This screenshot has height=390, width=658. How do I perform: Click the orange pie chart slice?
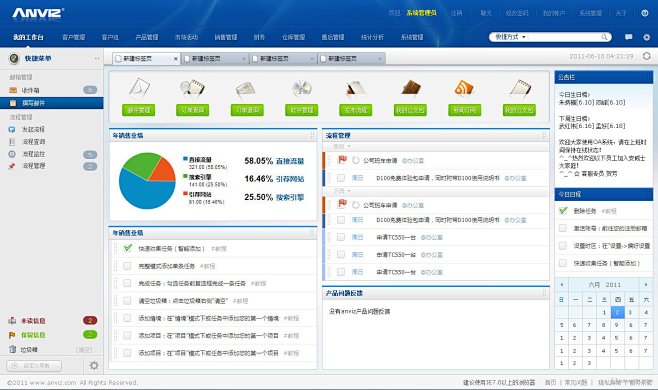click(x=165, y=171)
